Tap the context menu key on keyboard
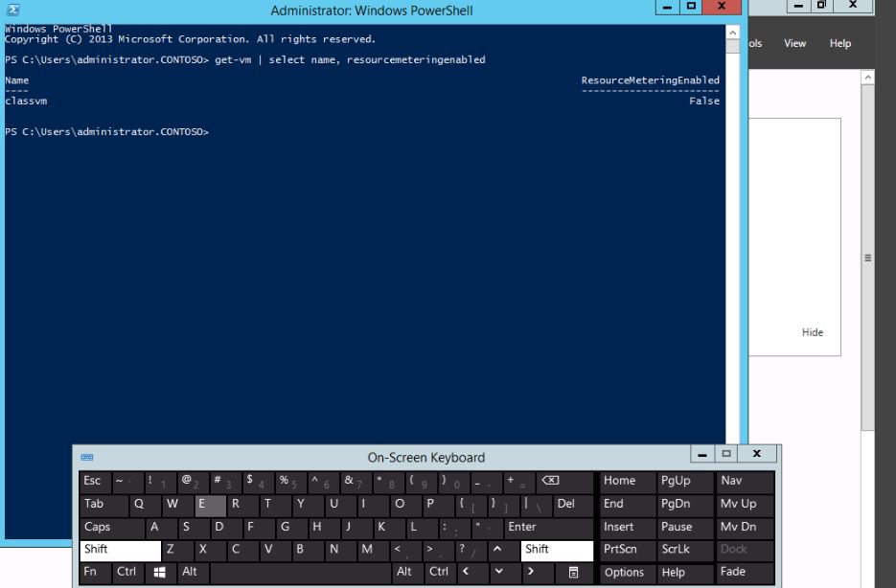 tap(574, 572)
